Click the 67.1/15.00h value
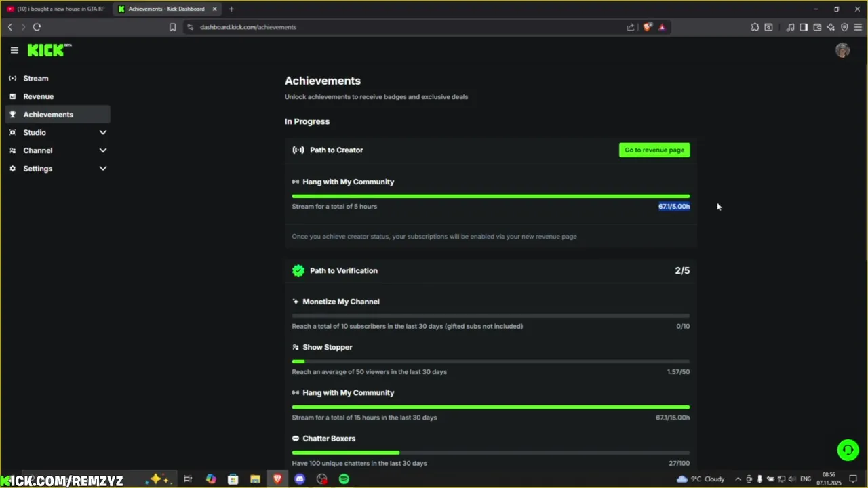Screen dimensions: 868x488 tap(673, 418)
